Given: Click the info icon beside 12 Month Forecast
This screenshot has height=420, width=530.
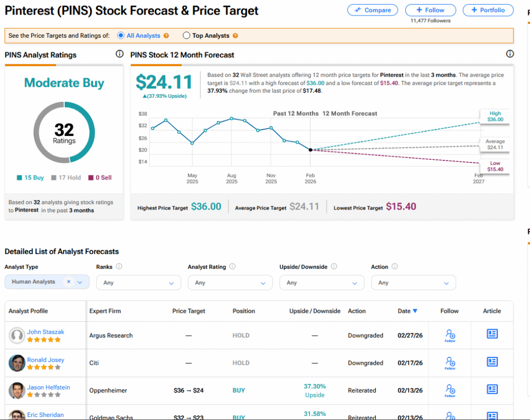Looking at the screenshot, I should [510, 54].
